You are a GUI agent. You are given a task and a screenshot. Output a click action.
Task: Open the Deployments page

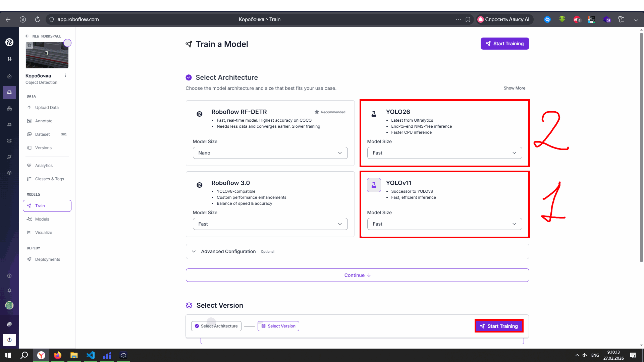tap(47, 259)
